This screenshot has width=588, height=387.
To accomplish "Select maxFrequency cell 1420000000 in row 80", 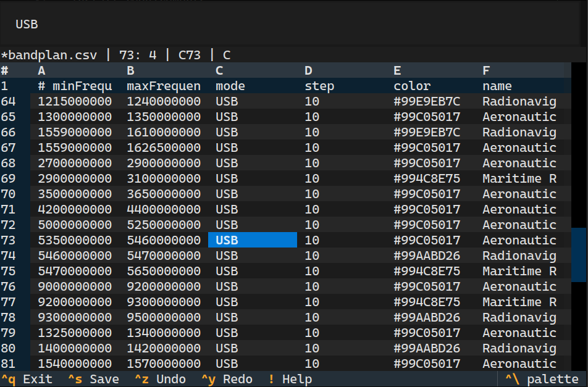I will [x=164, y=348].
